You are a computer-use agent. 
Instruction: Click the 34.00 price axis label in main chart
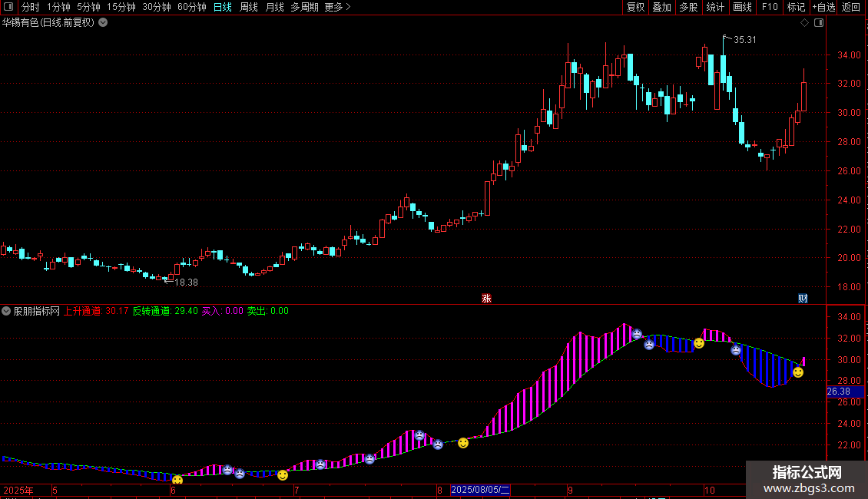tap(849, 55)
